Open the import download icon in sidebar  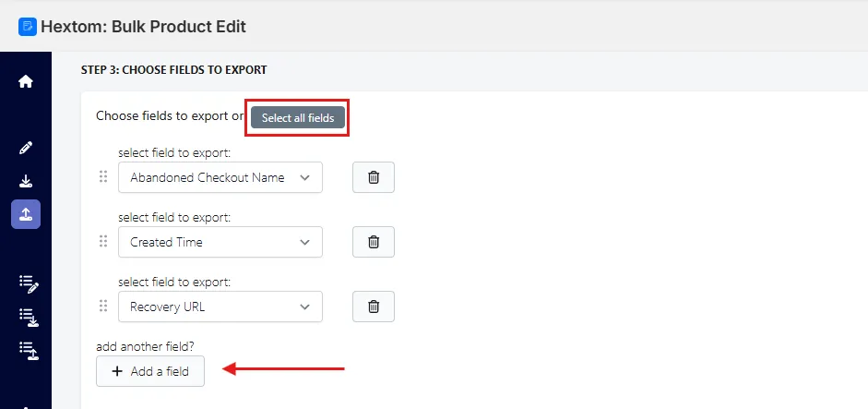(26, 181)
